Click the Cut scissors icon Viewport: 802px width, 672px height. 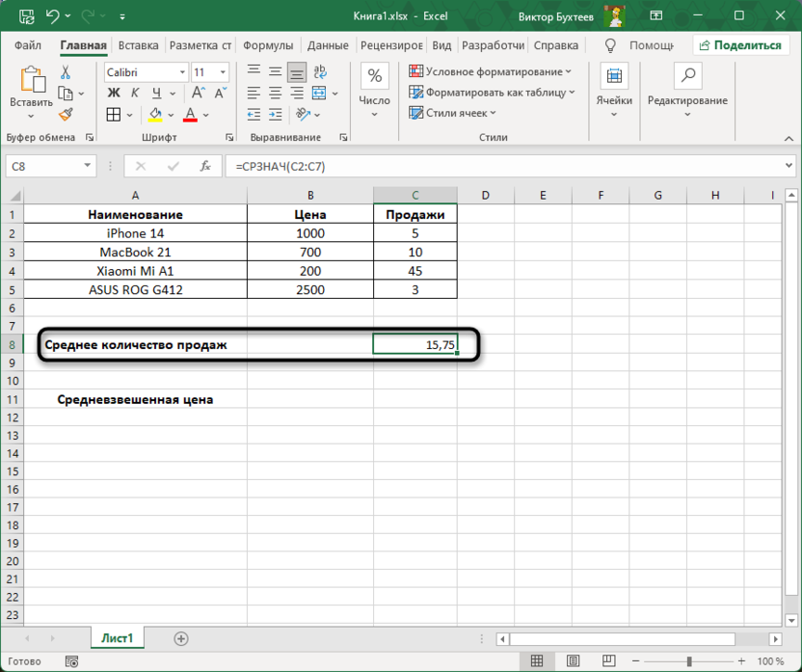67,72
